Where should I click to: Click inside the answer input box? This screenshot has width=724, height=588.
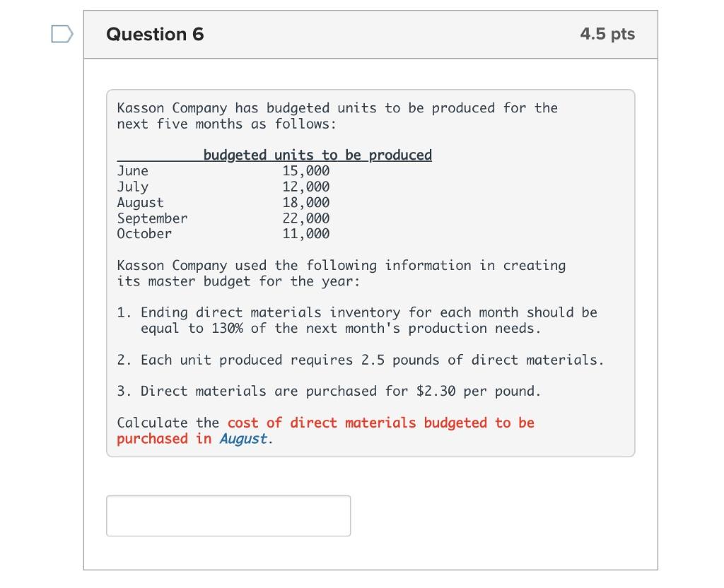click(x=228, y=516)
